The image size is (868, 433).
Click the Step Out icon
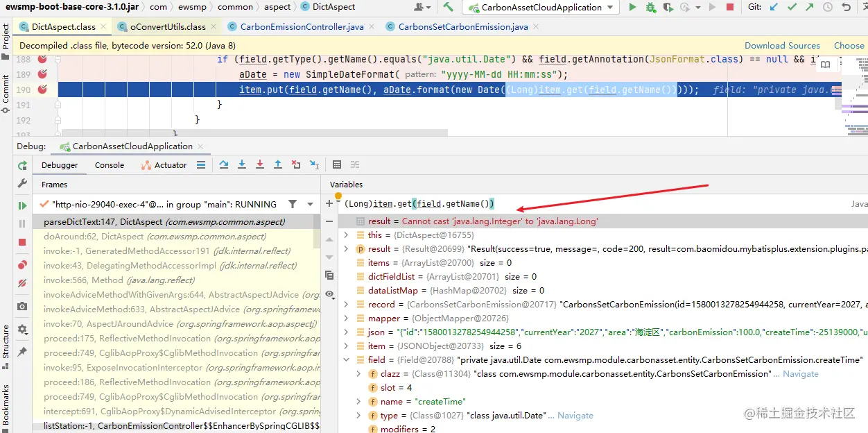tap(278, 164)
